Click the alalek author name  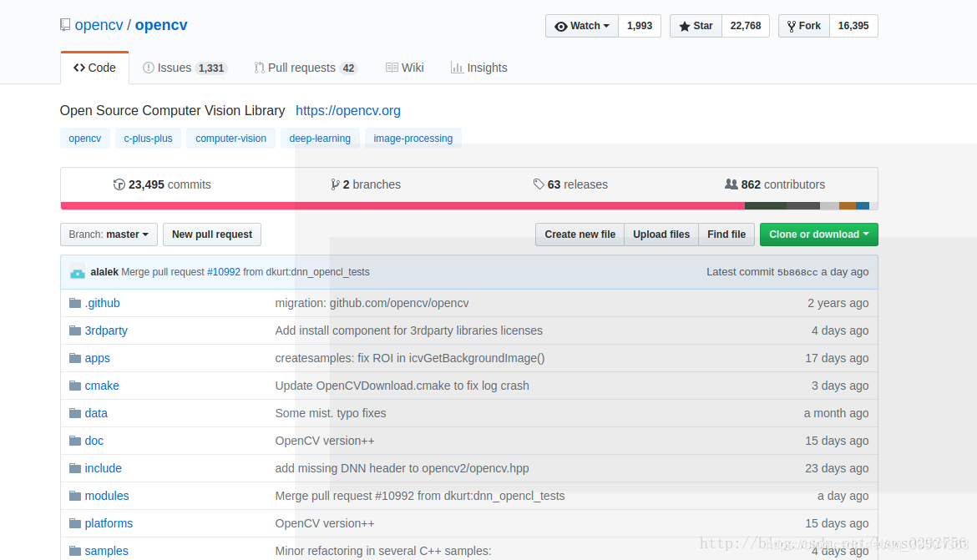[x=104, y=272]
